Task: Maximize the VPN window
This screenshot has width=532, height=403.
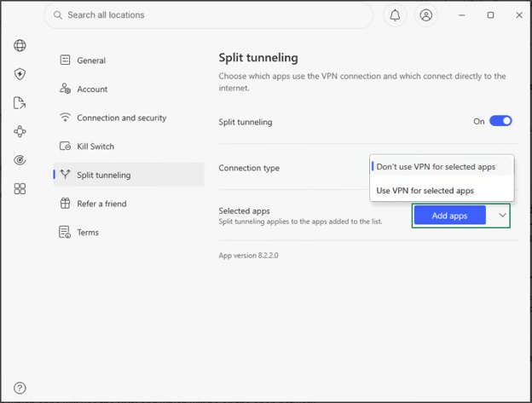Action: (490, 15)
